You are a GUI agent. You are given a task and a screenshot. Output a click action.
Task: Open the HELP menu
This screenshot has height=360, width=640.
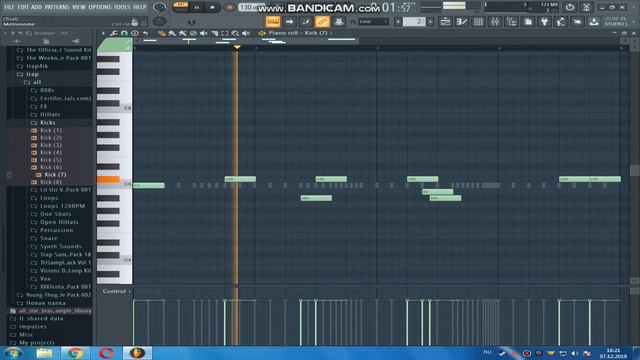tap(140, 7)
